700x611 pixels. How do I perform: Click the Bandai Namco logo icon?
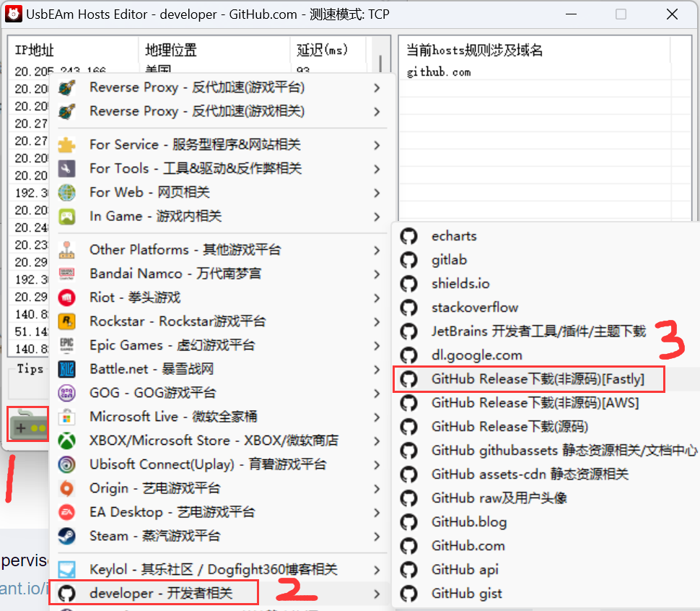click(67, 274)
